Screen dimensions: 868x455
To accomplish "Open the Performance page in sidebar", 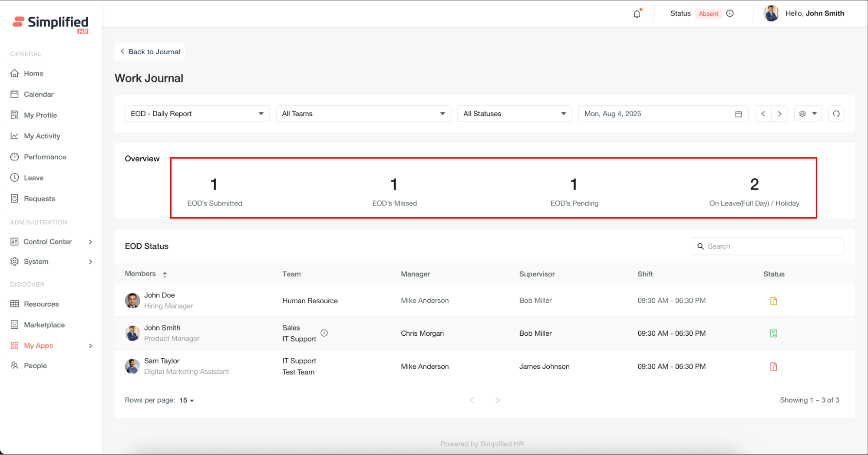I will (x=45, y=157).
